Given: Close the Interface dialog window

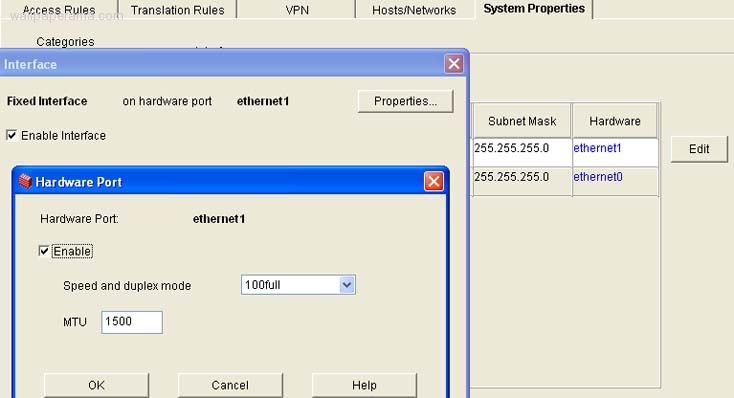Looking at the screenshot, I should click(x=454, y=64).
